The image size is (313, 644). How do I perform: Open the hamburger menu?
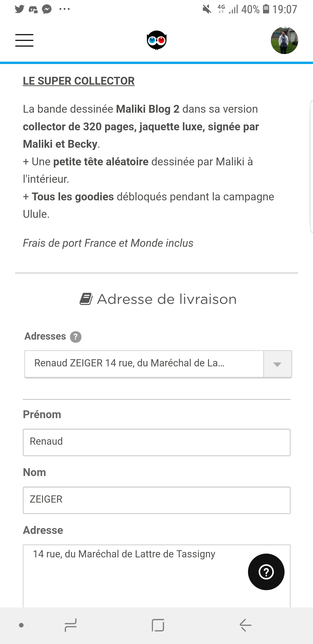(24, 40)
